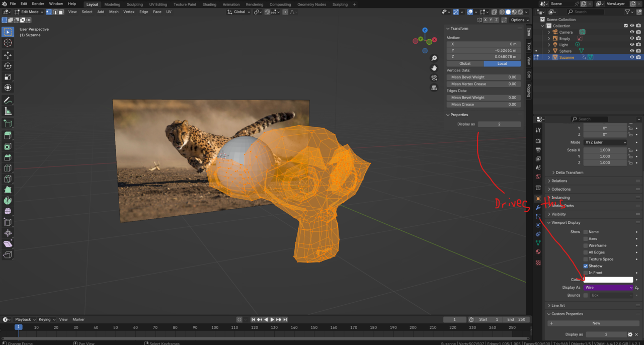Hide the Sphere object in outliner
The height and width of the screenshot is (345, 644).
click(x=632, y=51)
